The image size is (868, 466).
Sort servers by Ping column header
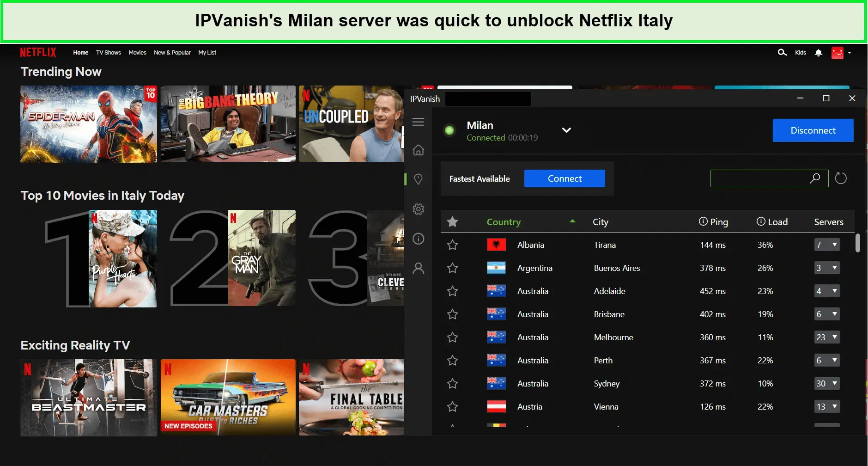pos(719,222)
